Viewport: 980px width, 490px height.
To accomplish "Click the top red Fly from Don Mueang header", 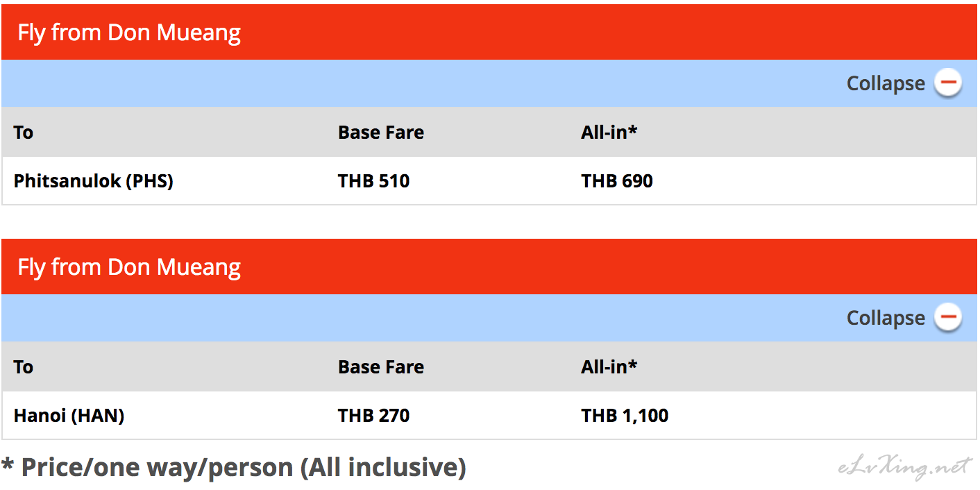I will coord(489,32).
